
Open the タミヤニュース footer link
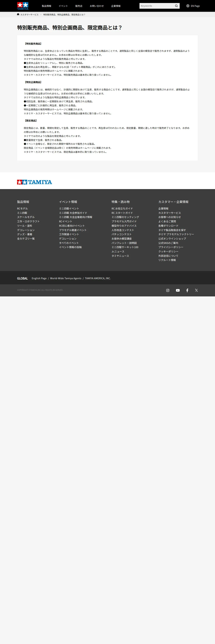click(x=120, y=256)
